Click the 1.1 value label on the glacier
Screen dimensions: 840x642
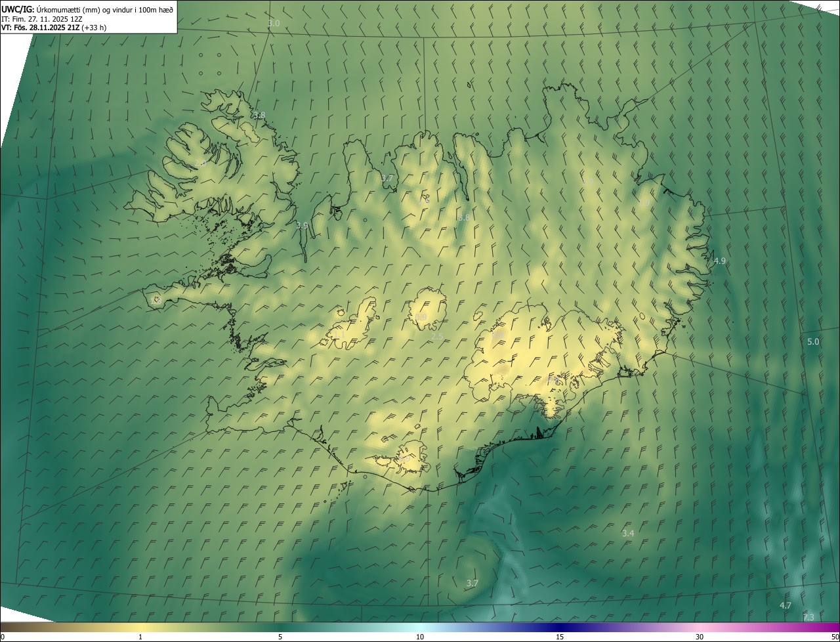click(x=339, y=335)
